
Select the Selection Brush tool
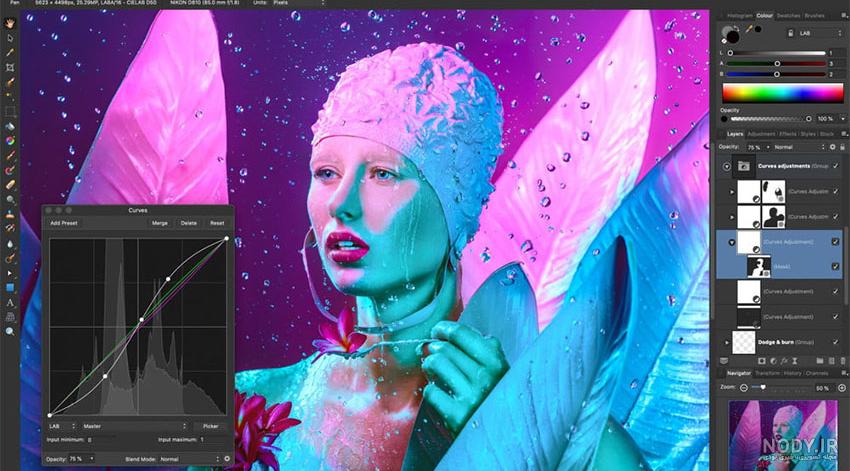pyautogui.click(x=10, y=82)
